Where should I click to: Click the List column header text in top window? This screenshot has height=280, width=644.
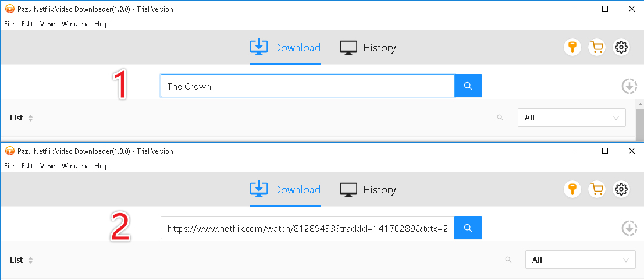pos(16,118)
